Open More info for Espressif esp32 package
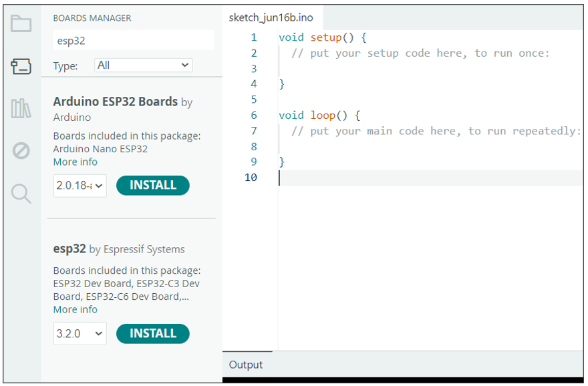 pos(76,310)
